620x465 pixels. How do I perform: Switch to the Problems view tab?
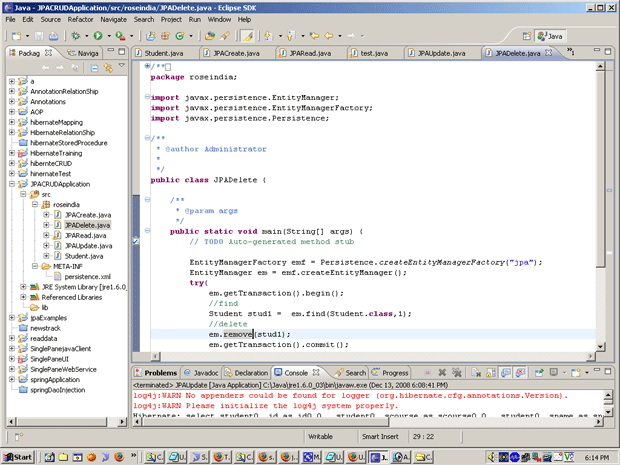click(161, 372)
